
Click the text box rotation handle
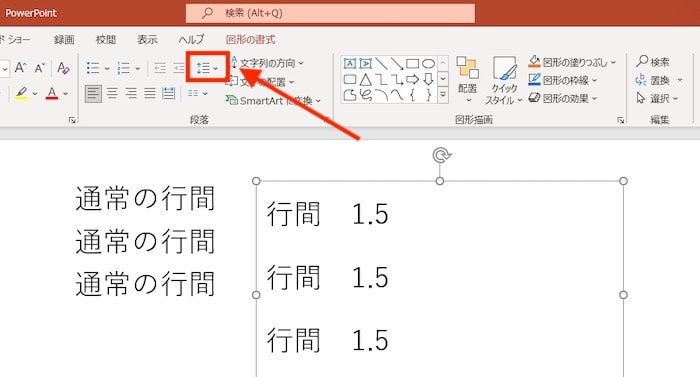442,155
